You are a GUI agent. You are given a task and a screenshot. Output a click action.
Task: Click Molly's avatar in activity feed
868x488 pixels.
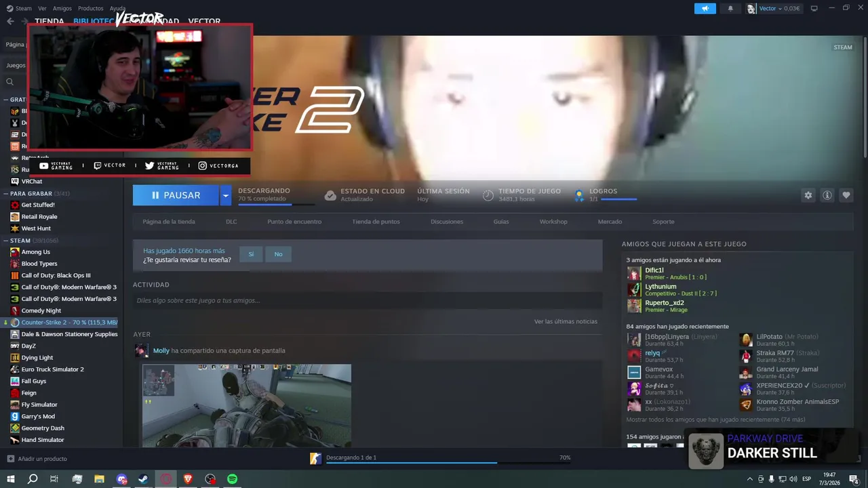(x=142, y=350)
